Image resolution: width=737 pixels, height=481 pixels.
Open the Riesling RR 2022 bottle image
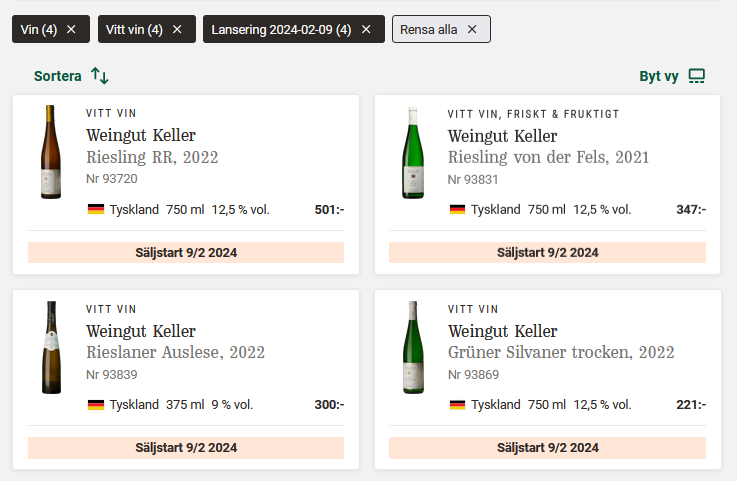tap(51, 152)
